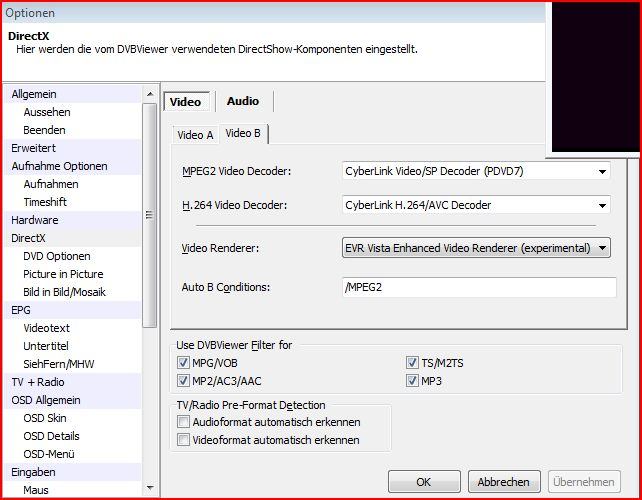This screenshot has width=642, height=500.
Task: Select Hardware in the options list
Action: click(x=73, y=220)
